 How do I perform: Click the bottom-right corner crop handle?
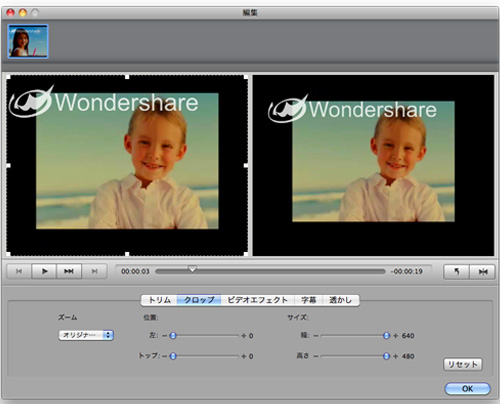pyautogui.click(x=246, y=254)
